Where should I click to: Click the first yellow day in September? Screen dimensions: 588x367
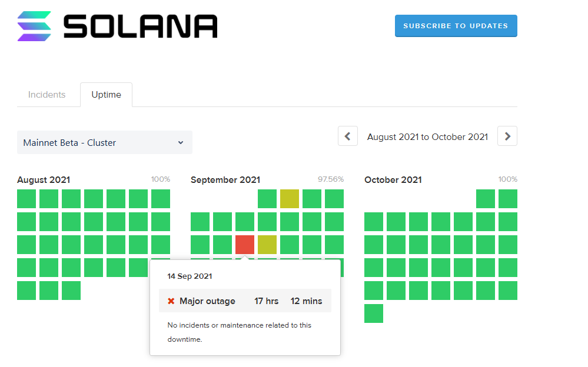click(290, 199)
